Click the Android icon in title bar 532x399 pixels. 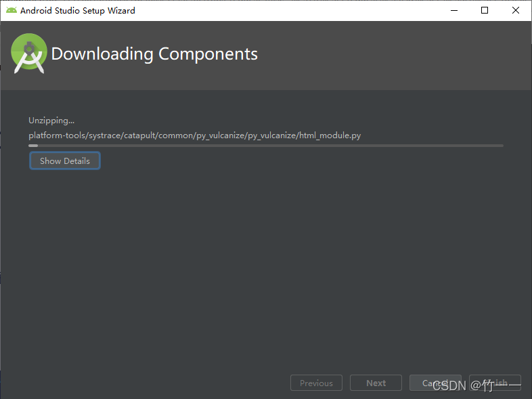pos(12,11)
